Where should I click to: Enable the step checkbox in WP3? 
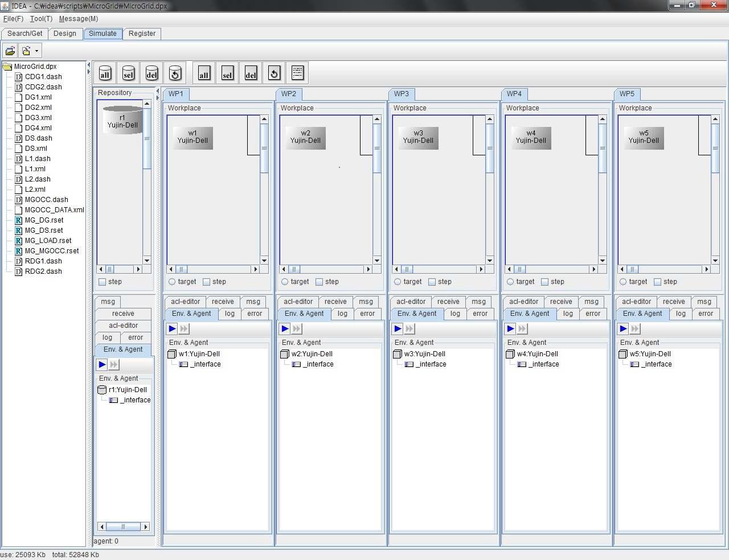coord(432,282)
